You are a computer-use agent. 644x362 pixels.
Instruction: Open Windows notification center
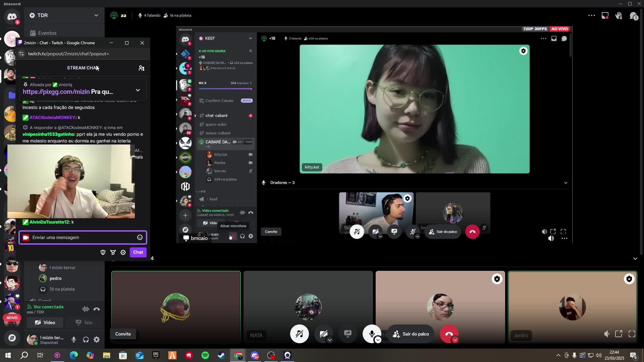click(634, 355)
